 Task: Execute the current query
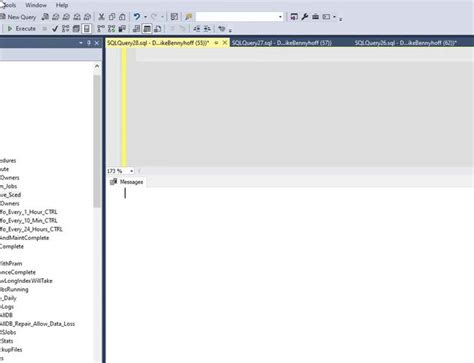[21, 29]
